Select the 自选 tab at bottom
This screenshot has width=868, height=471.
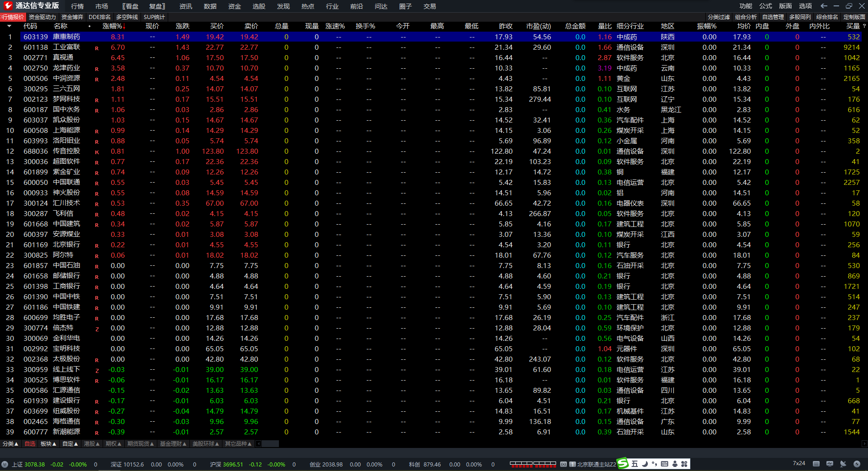(x=30, y=444)
